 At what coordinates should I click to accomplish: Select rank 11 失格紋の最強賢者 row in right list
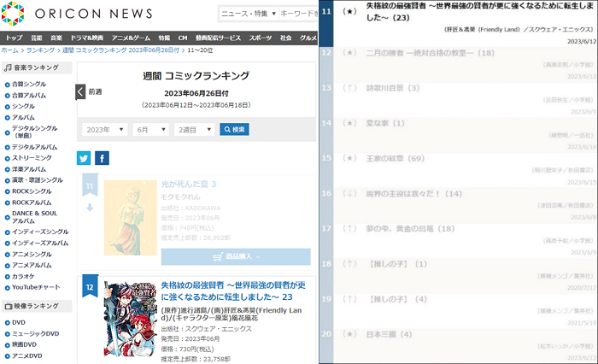pyautogui.click(x=458, y=24)
